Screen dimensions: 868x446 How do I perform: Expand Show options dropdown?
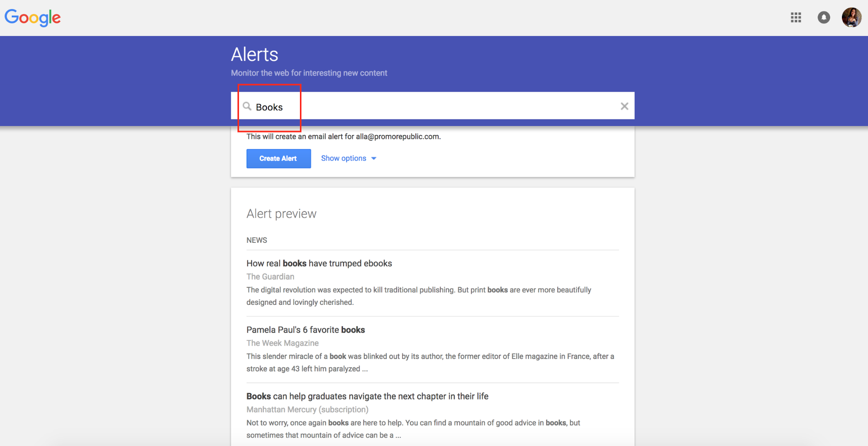[x=348, y=159]
